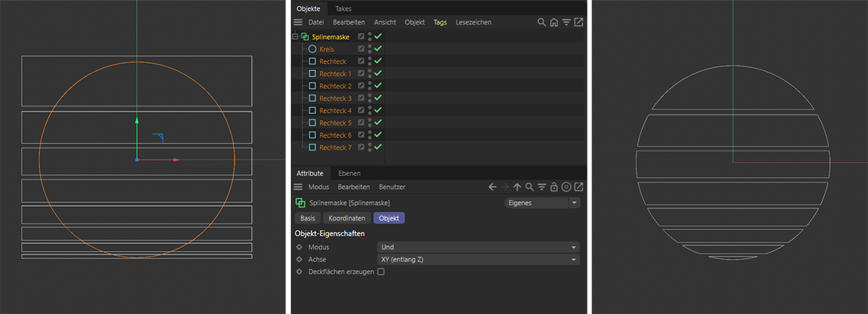Enable the Deckflächen erzeugen checkbox
Viewport: 868px width, 314px height.
381,272
